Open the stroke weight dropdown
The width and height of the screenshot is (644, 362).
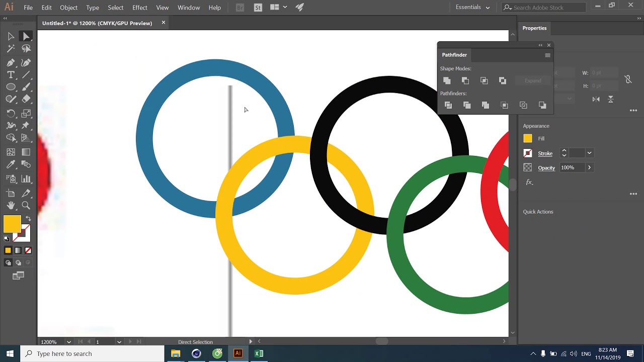tap(589, 153)
